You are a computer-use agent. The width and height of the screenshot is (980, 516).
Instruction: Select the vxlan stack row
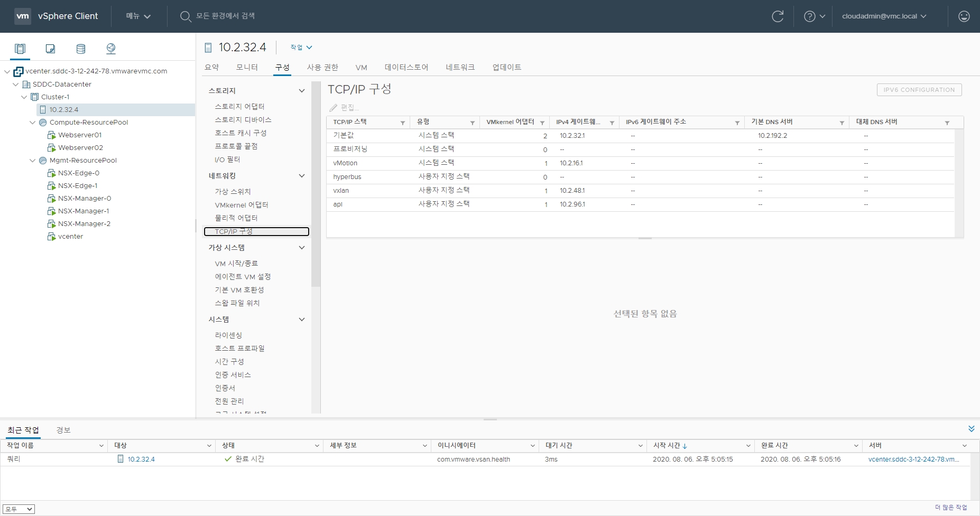point(640,191)
